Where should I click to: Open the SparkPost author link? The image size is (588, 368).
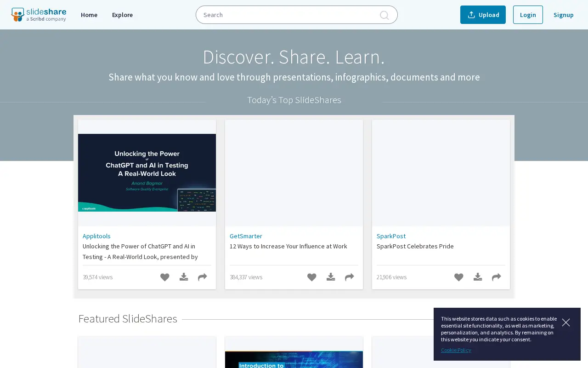click(391, 236)
